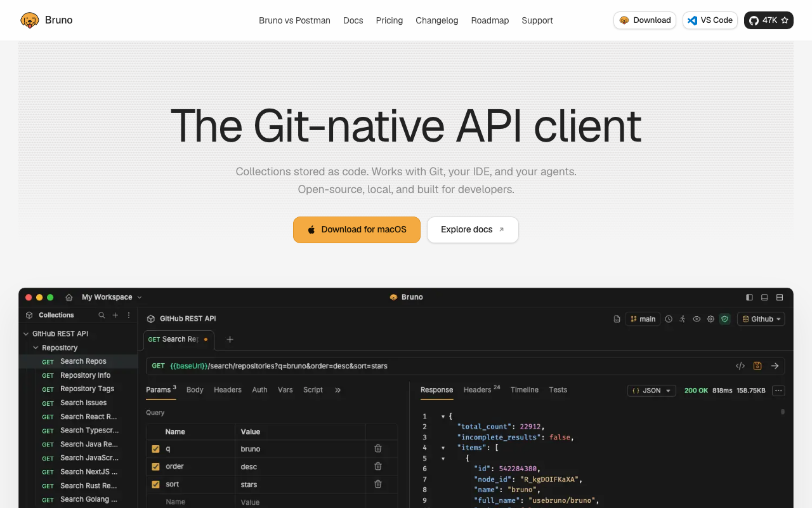This screenshot has width=812, height=508.
Task: Click the green shield security icon
Action: (724, 319)
